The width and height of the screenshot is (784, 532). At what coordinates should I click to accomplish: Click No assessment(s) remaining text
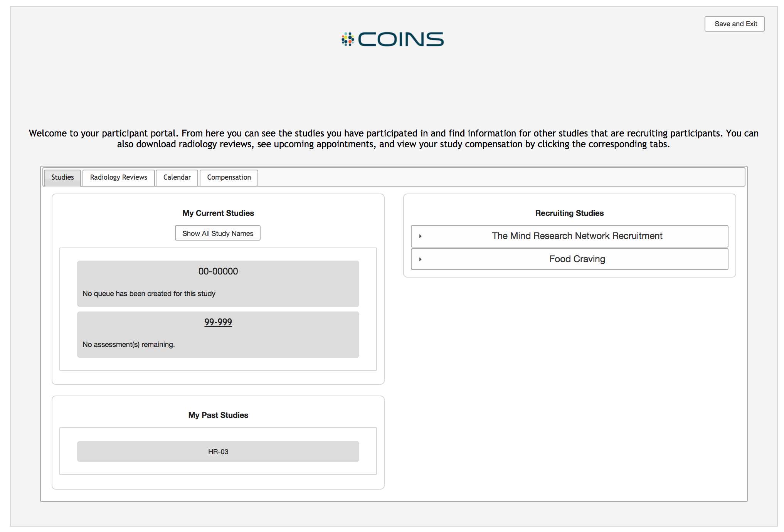point(129,345)
